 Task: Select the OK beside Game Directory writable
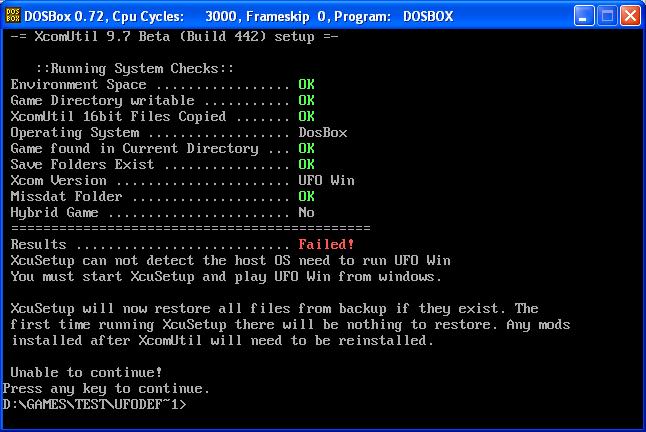point(306,100)
